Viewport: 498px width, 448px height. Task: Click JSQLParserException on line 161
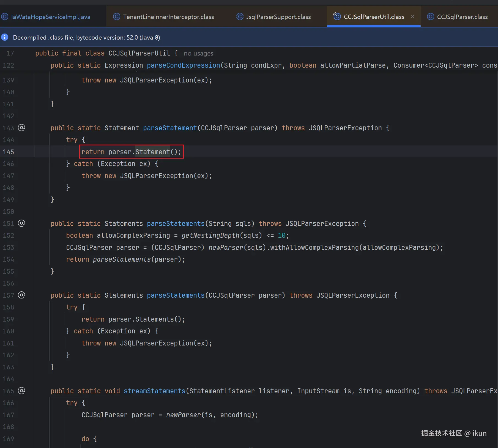pyautogui.click(x=157, y=343)
